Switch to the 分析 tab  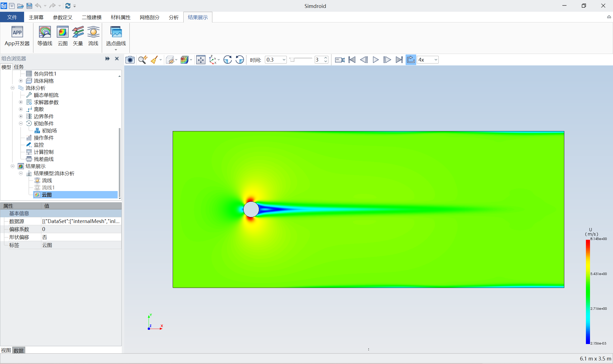pos(174,17)
